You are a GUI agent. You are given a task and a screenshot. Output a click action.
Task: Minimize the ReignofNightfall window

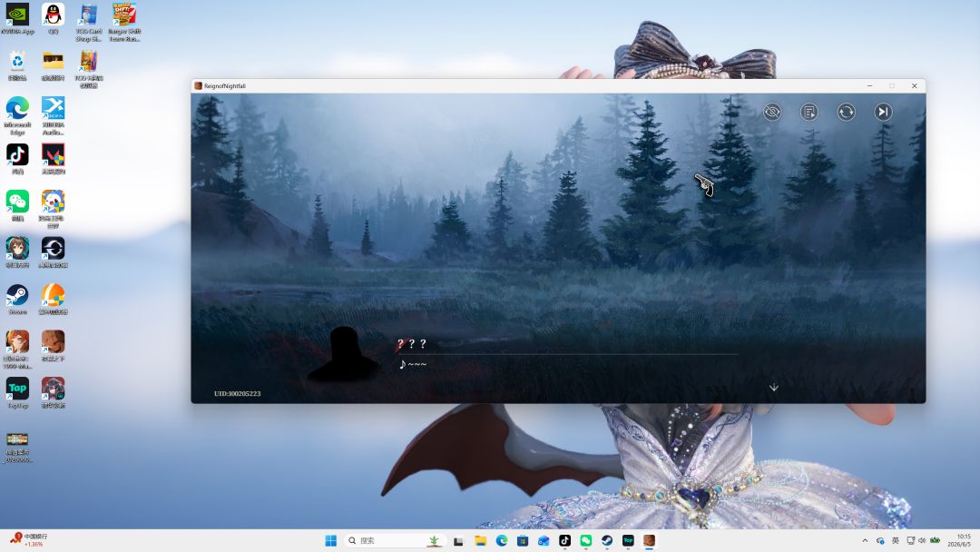click(869, 85)
